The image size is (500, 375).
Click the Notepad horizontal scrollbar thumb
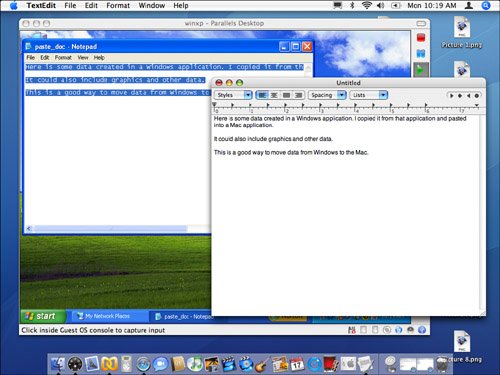click(111, 228)
